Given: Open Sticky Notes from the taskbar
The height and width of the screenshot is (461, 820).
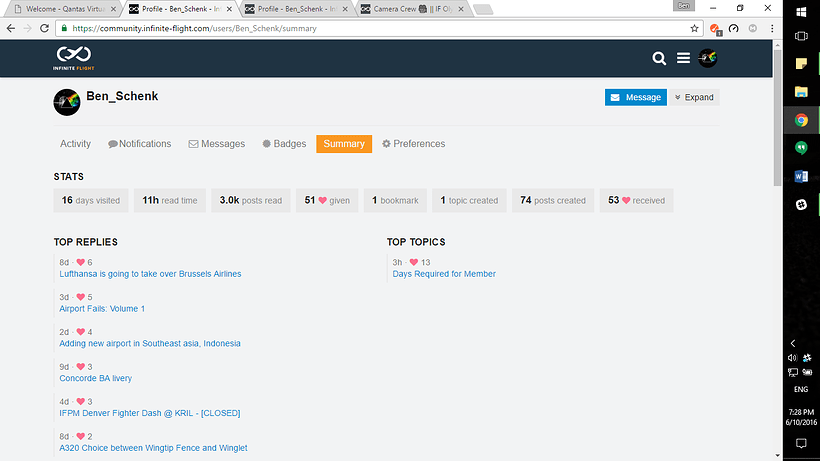Looking at the screenshot, I should [x=801, y=63].
